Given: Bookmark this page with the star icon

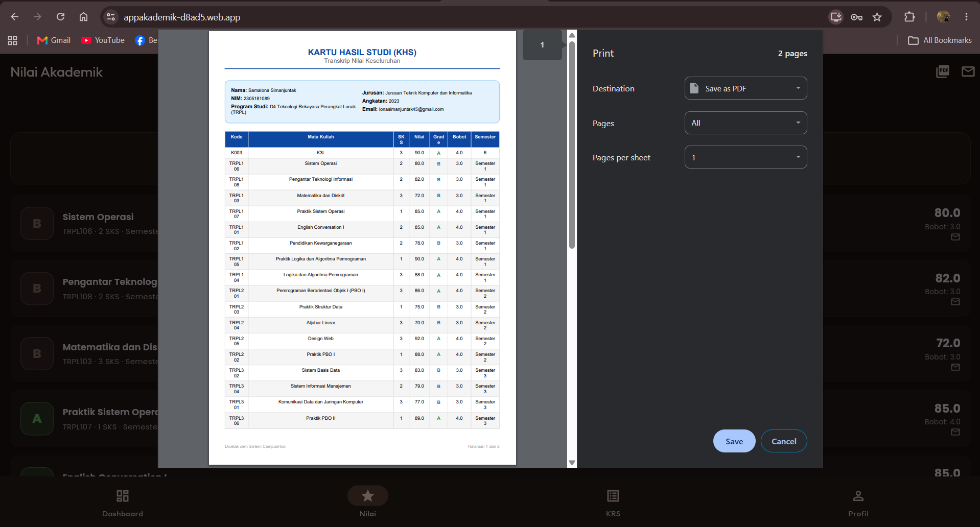Looking at the screenshot, I should pyautogui.click(x=877, y=17).
